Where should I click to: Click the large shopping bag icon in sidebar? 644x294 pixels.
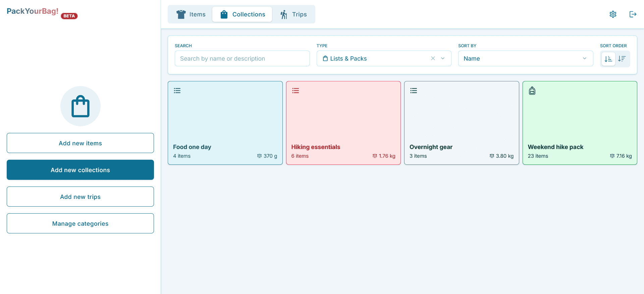click(x=80, y=106)
